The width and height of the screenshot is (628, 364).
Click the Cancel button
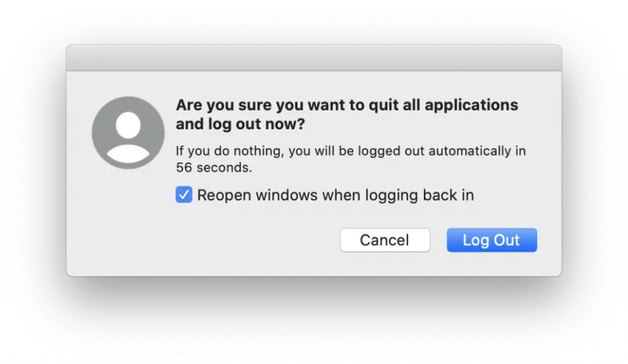point(385,240)
